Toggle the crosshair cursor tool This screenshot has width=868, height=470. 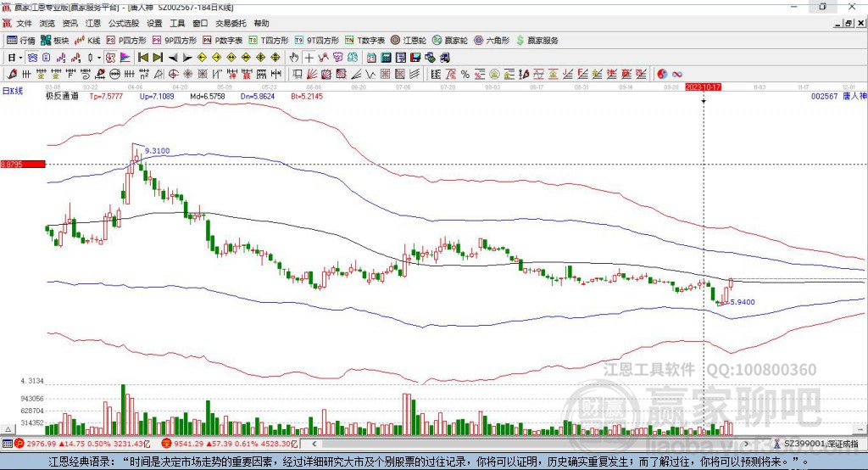tap(309, 58)
